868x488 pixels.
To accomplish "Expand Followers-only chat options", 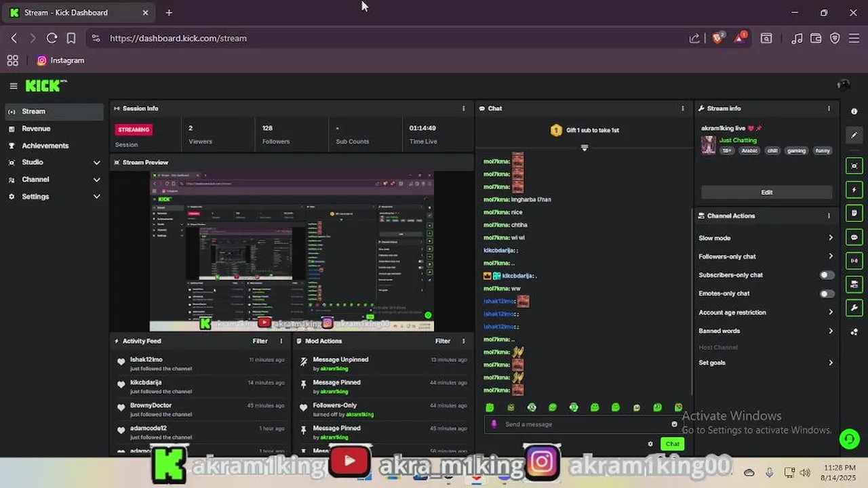I will pyautogui.click(x=766, y=256).
